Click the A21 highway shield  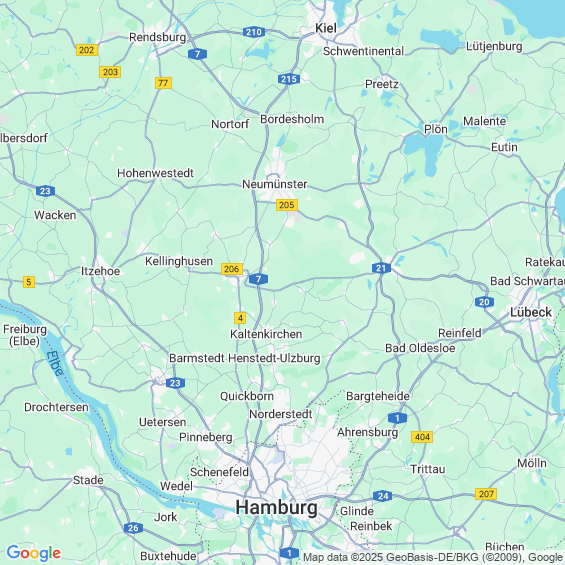[381, 268]
